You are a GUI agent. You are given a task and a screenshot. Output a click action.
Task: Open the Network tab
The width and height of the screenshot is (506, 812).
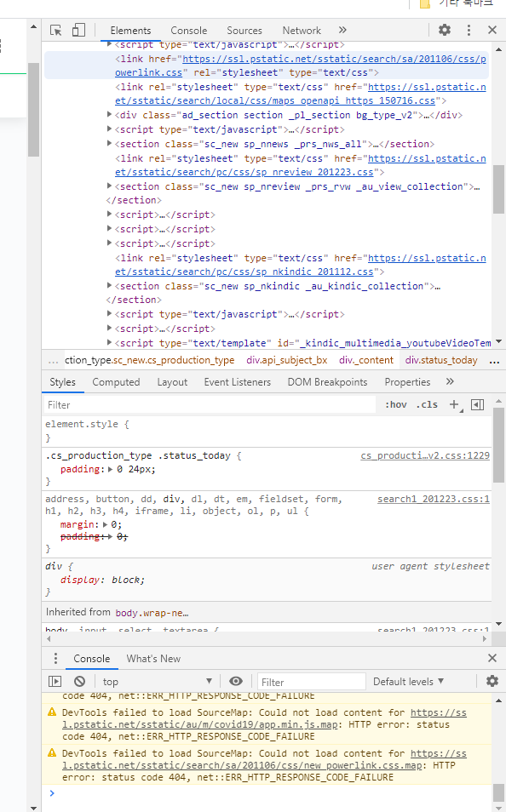point(302,31)
